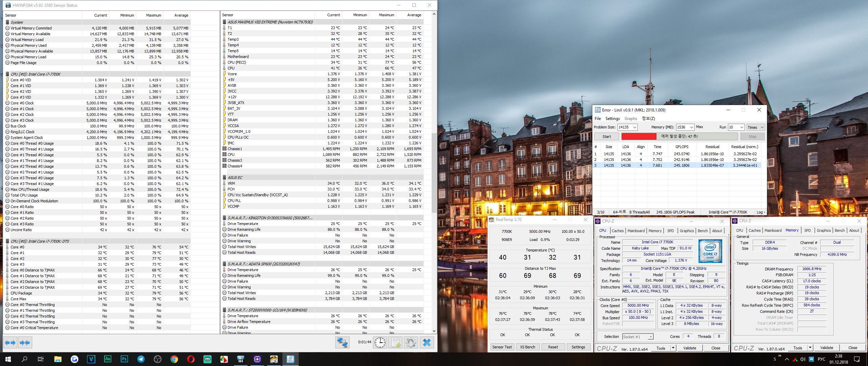Open HWiNFO remote network monitoring icon
The image size is (868, 366).
click(x=342, y=343)
